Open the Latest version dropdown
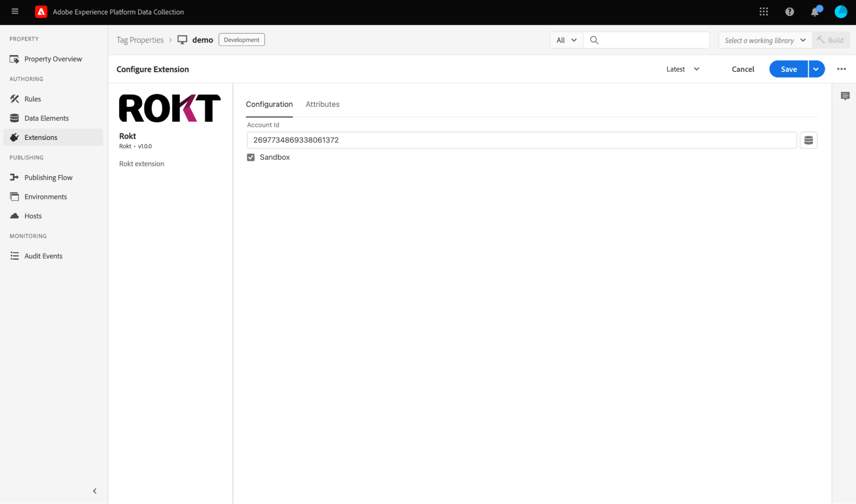The image size is (856, 504). 683,69
